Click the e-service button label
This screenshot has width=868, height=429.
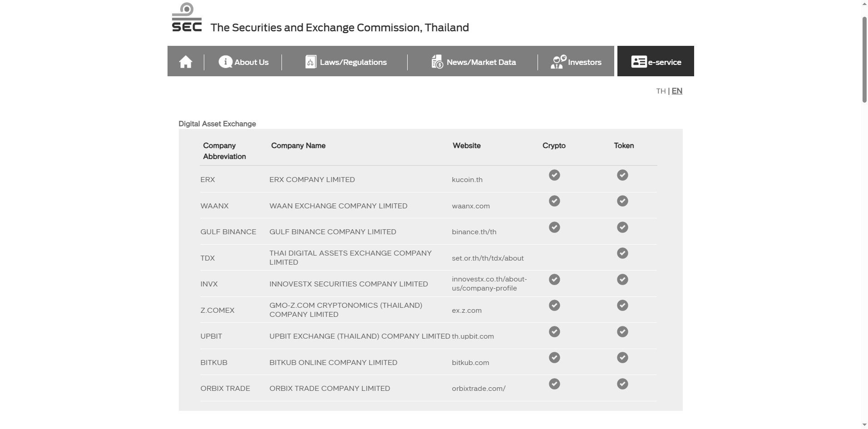tap(665, 62)
